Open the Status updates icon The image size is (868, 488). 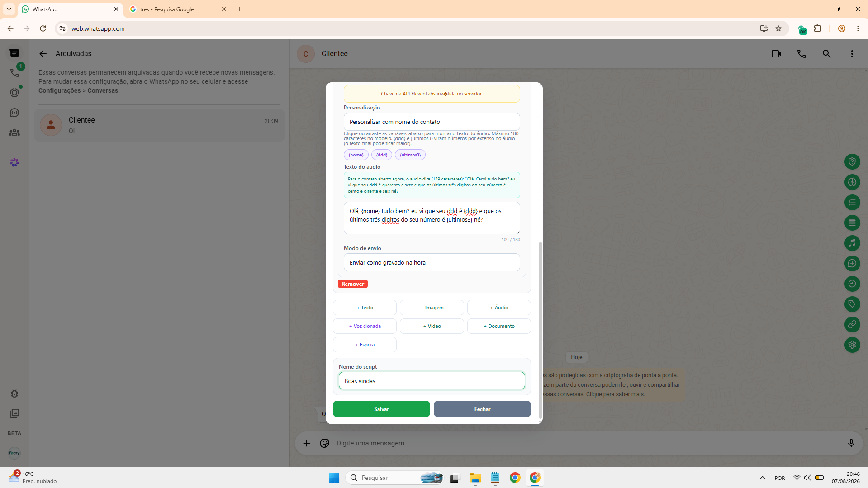point(14,92)
